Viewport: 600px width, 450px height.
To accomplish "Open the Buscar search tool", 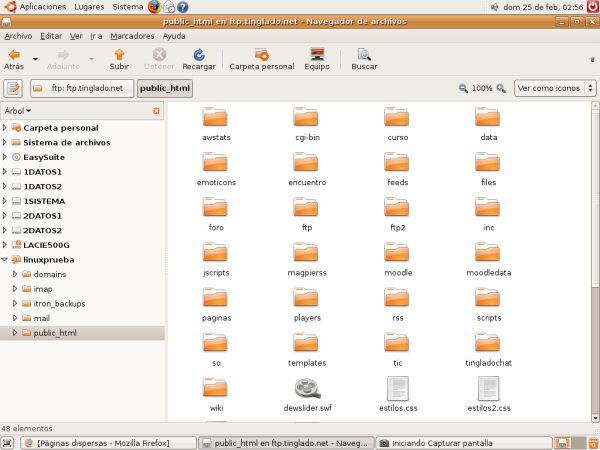I will [x=364, y=59].
